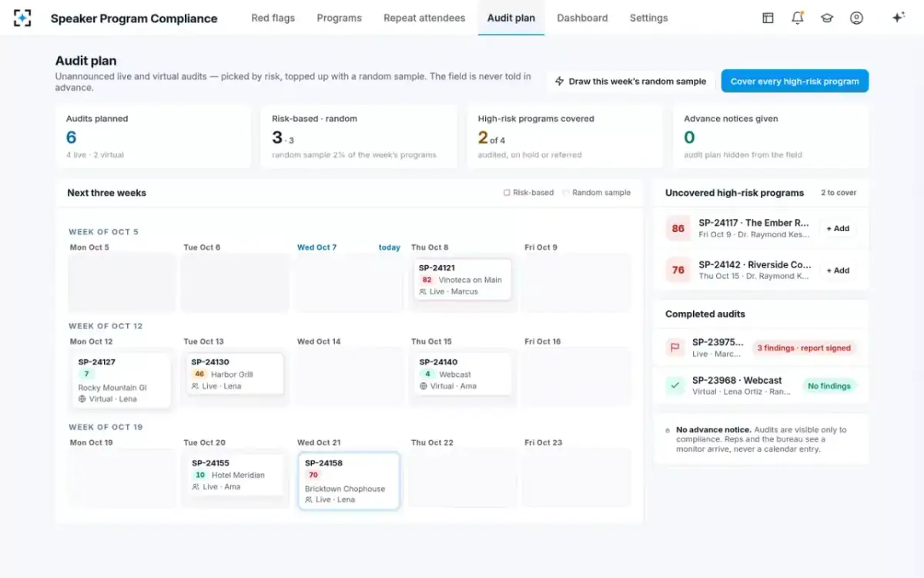Click the people icon on SP-24158 card
The image size is (924, 578).
coord(309,499)
